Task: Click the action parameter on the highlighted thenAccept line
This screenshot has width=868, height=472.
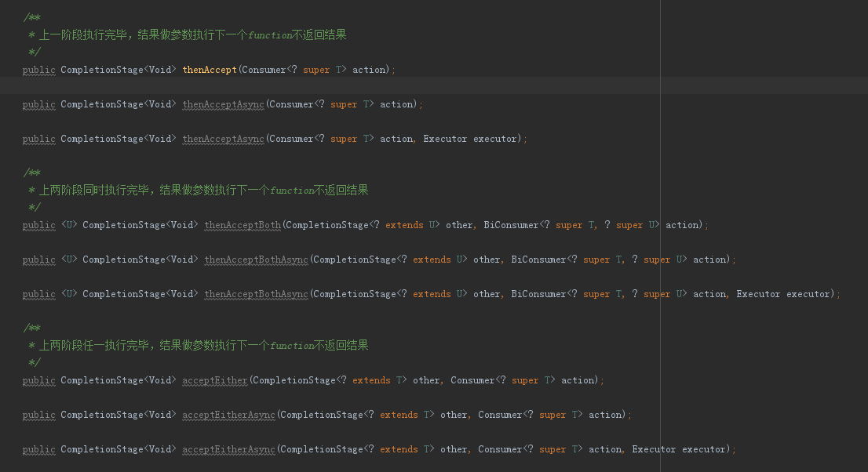Action: 369,70
